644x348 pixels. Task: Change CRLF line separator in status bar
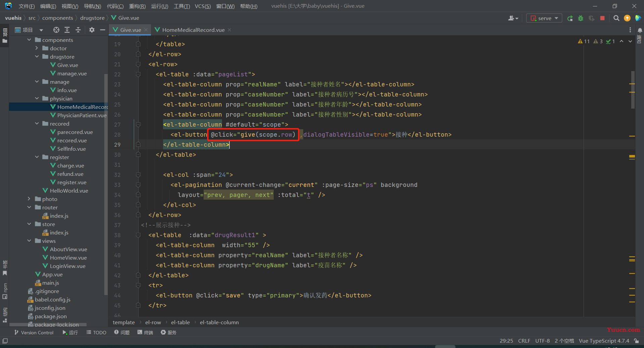524,341
